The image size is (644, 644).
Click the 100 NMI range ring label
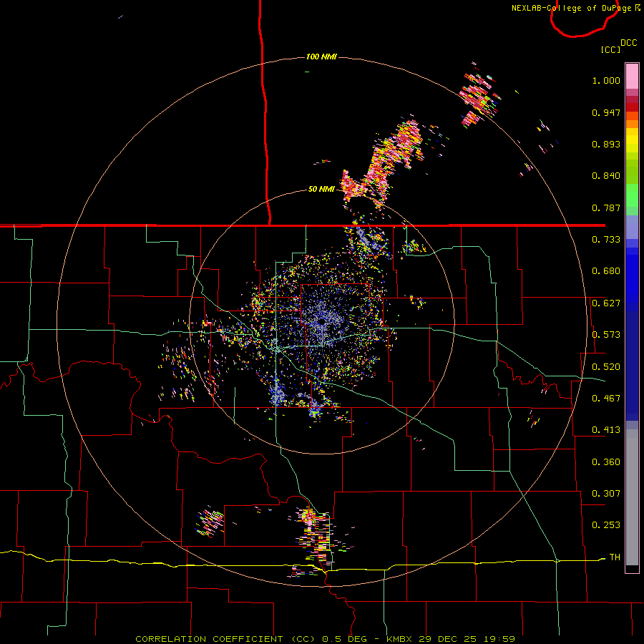click(x=321, y=57)
